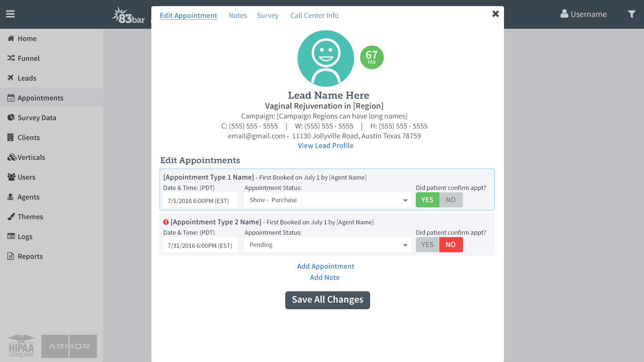Click the '[Appointment Type 1 Name]' title

(x=209, y=177)
